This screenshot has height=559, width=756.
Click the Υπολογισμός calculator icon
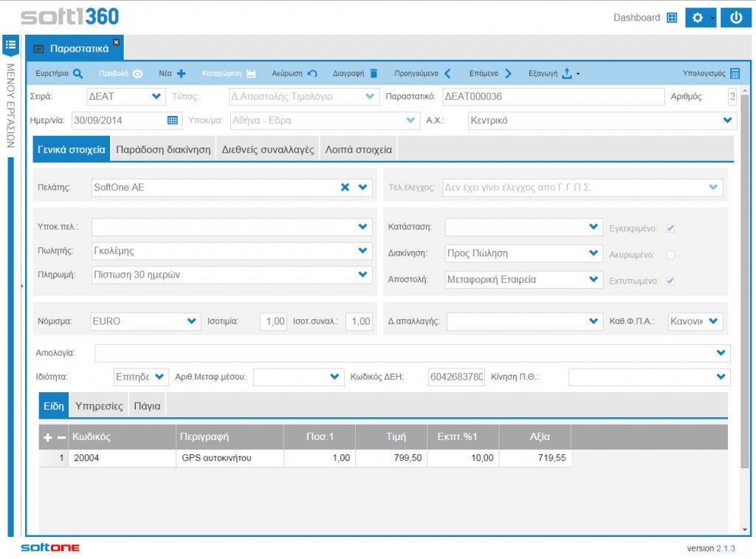click(735, 73)
